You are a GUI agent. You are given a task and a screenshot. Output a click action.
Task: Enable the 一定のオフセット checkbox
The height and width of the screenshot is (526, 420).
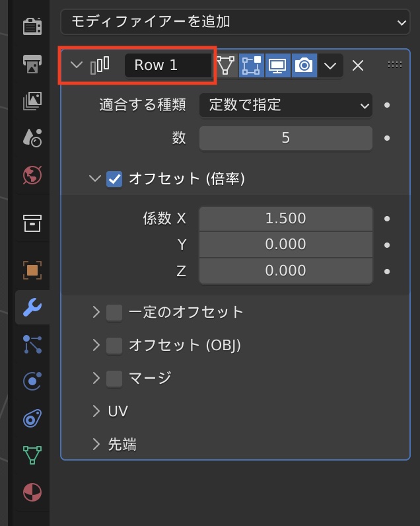tap(114, 312)
